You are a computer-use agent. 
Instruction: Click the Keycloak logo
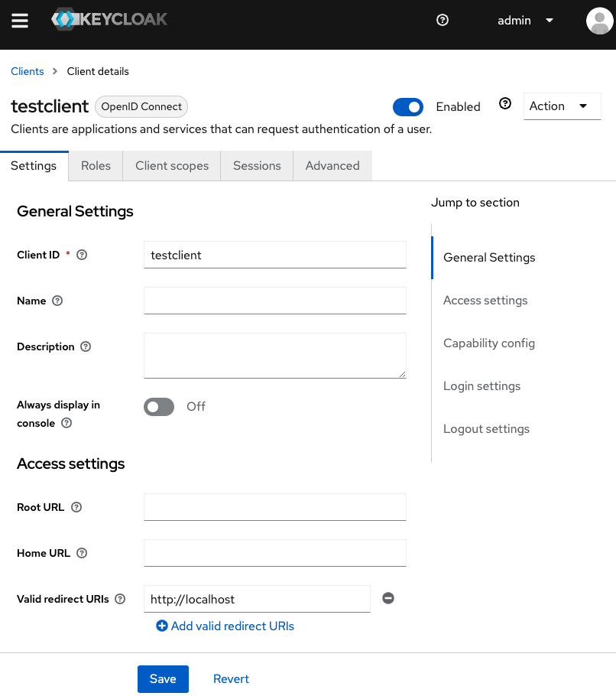pos(109,20)
